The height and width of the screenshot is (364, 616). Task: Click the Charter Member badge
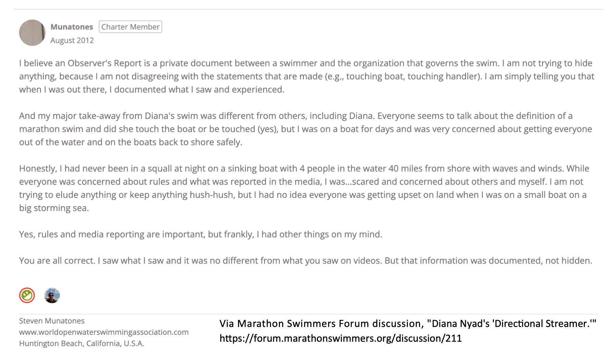[130, 27]
